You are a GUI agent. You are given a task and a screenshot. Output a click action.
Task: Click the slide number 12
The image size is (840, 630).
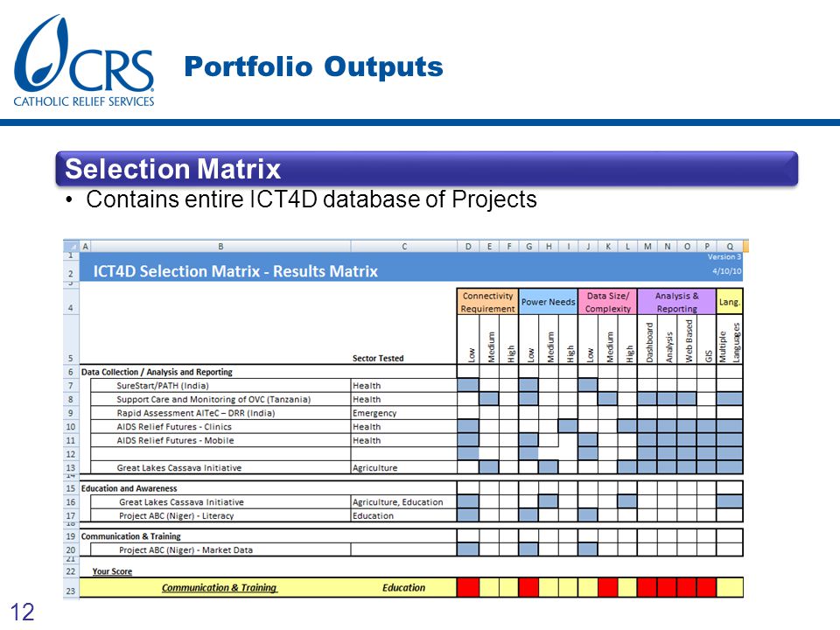point(22,612)
